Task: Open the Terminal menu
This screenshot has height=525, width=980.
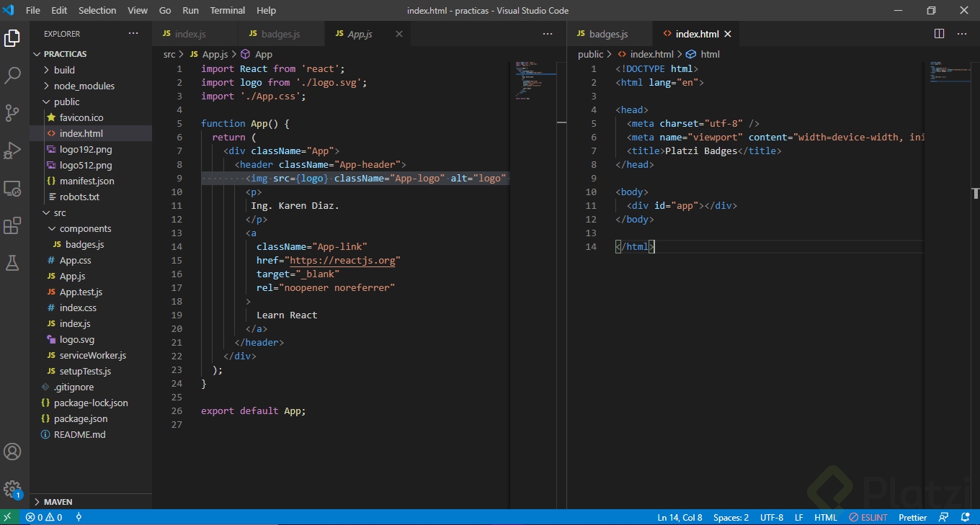Action: point(227,11)
